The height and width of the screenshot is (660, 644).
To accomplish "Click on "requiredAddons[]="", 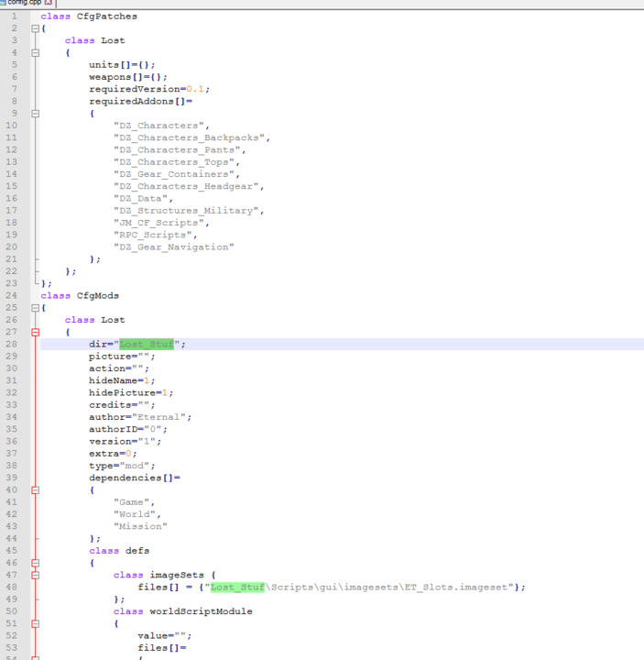I will point(140,102).
